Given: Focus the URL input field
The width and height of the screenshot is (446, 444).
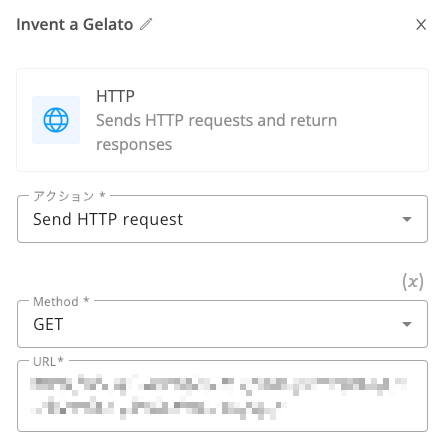Looking at the screenshot, I should 222,396.
